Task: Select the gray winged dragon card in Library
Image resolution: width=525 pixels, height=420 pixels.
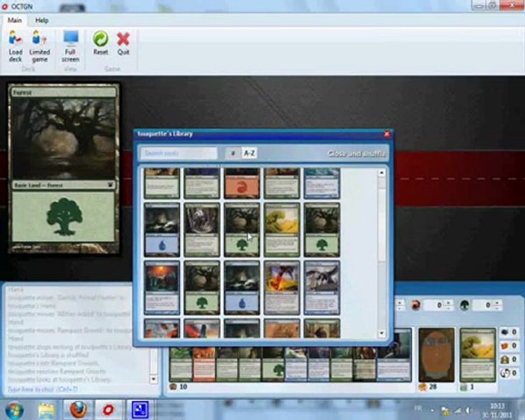Action: 322,288
